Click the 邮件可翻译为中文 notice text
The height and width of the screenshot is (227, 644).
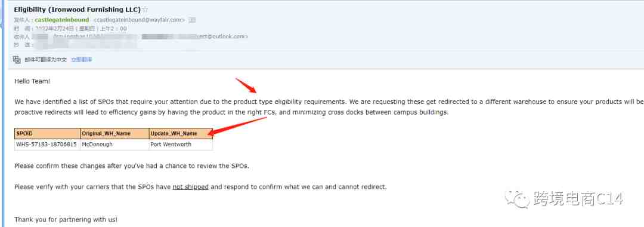click(x=45, y=60)
